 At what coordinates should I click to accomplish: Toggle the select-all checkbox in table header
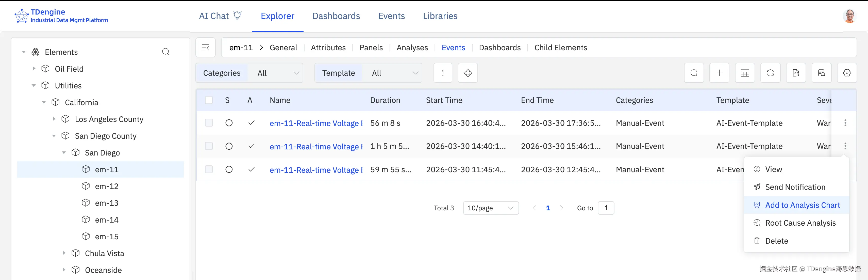click(209, 100)
